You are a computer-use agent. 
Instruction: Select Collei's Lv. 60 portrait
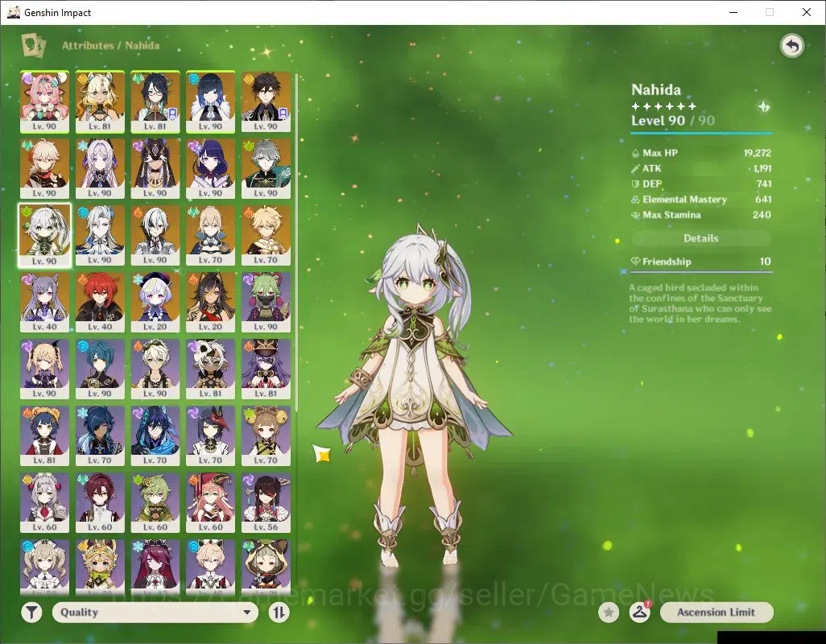pos(155,503)
